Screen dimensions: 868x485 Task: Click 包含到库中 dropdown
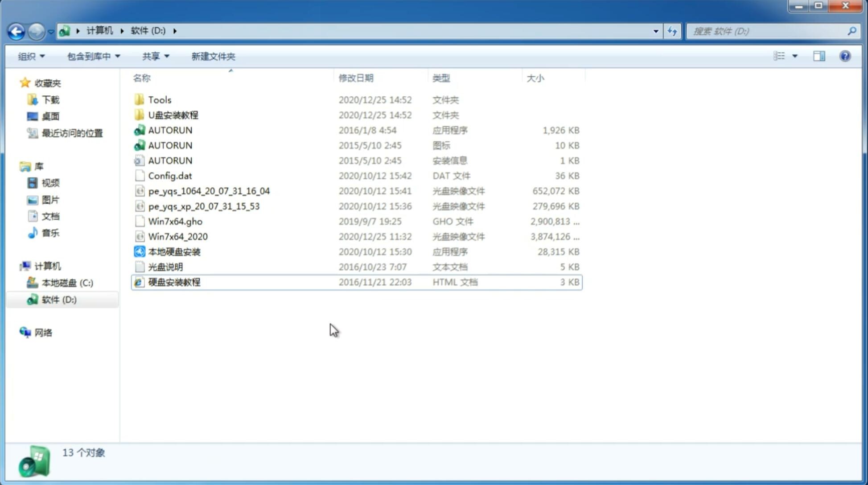(x=92, y=55)
